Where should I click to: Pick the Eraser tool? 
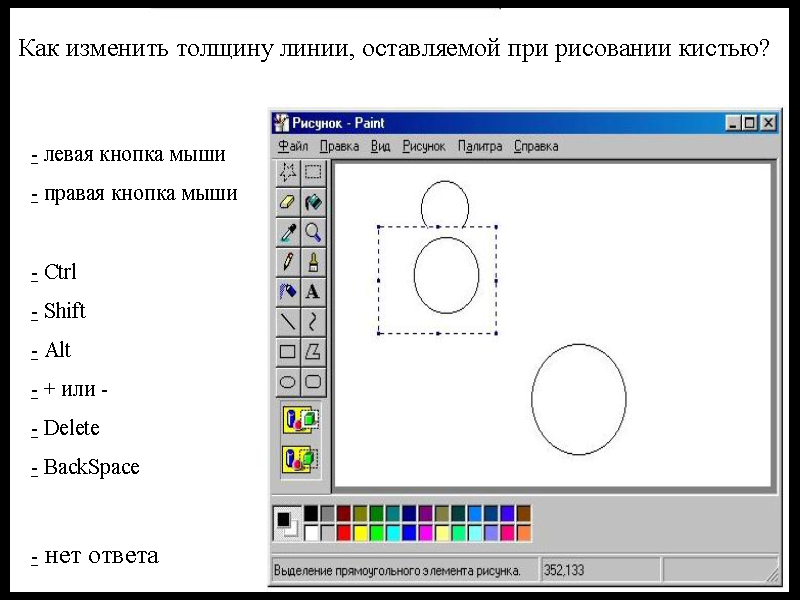pyautogui.click(x=288, y=202)
